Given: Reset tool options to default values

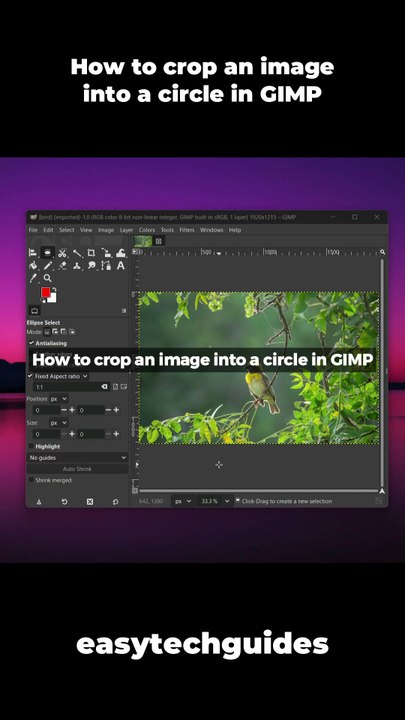Looking at the screenshot, I should click(x=115, y=502).
